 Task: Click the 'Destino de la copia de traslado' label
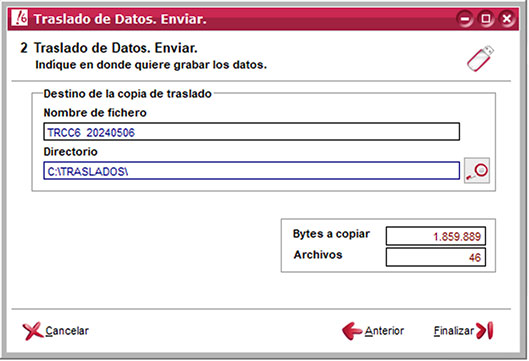click(128, 93)
